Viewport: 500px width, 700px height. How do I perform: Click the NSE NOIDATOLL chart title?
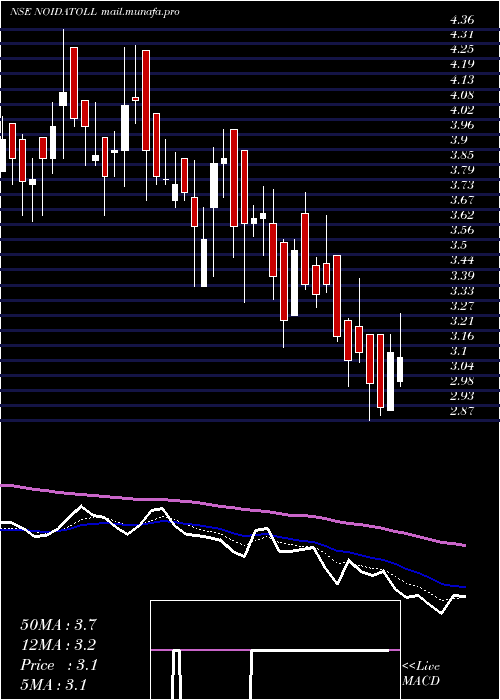(x=53, y=12)
